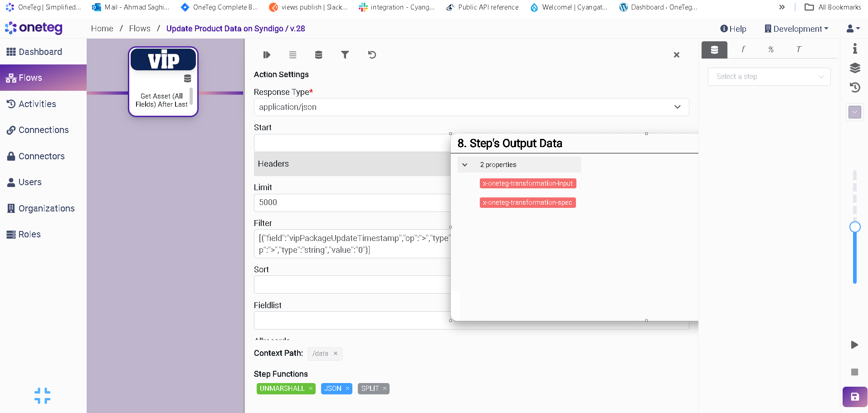This screenshot has width=868, height=413.
Task: Open the Select a step dropdown
Action: coord(769,77)
